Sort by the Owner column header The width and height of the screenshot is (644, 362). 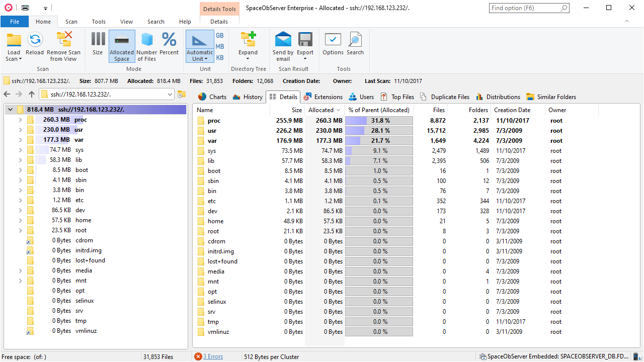point(572,110)
